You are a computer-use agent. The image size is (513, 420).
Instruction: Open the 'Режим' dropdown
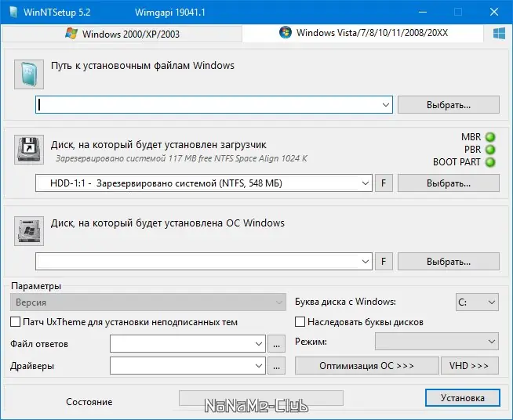[x=437, y=342]
